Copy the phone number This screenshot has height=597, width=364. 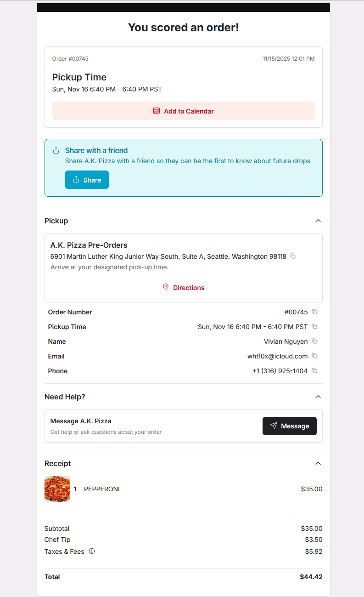point(314,370)
